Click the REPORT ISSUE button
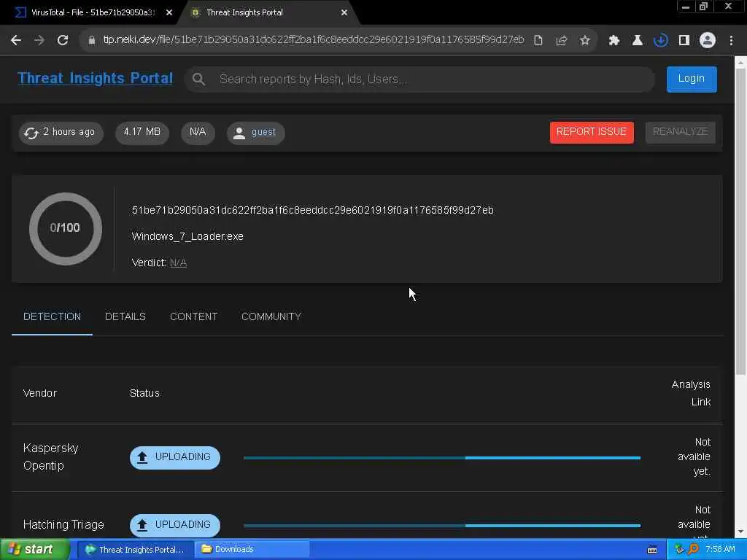 click(x=592, y=132)
